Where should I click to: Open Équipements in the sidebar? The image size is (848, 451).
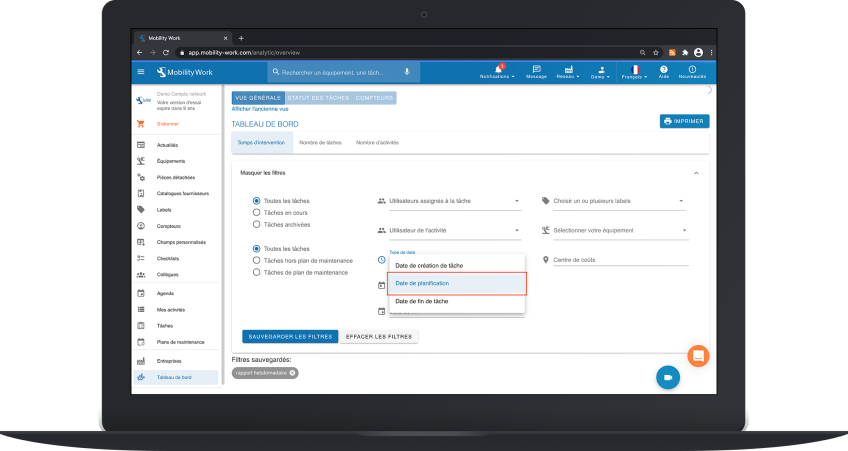pyautogui.click(x=171, y=161)
